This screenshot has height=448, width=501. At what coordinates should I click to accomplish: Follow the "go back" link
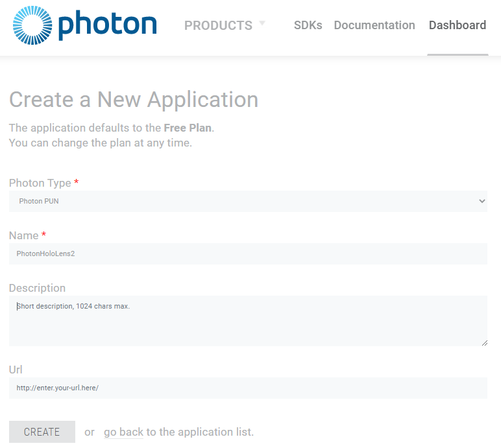pyautogui.click(x=123, y=432)
